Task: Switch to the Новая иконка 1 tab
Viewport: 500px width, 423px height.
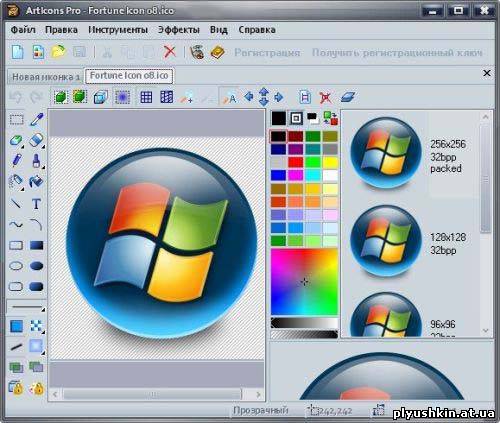Action: point(46,77)
